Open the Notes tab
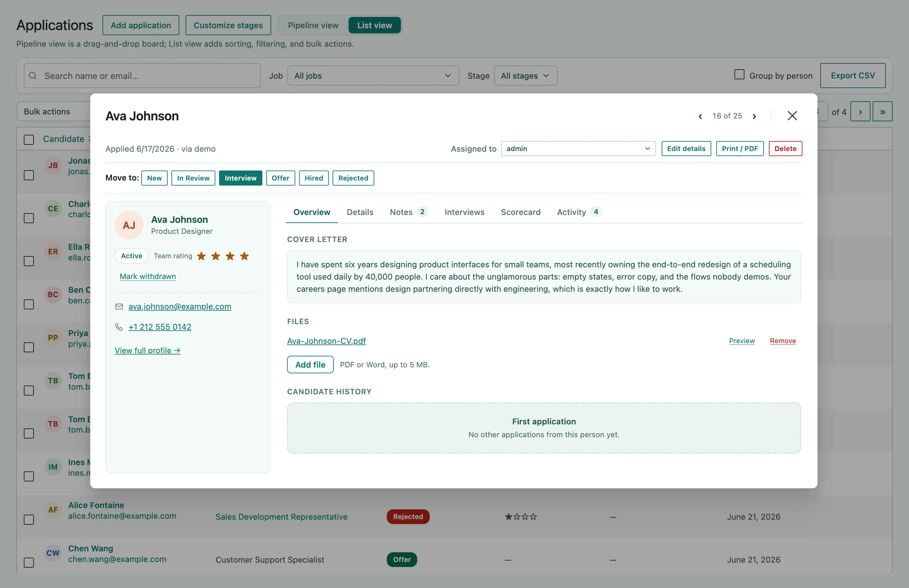The height and width of the screenshot is (588, 909). [408, 212]
